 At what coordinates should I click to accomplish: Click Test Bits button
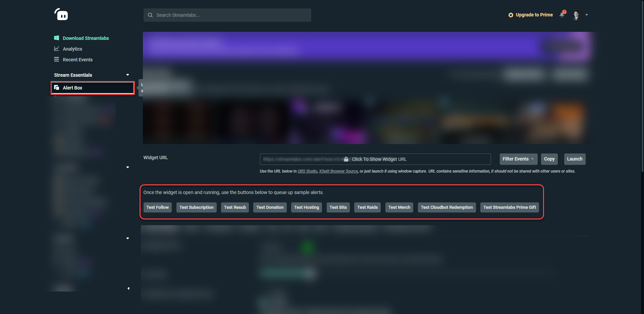pos(338,207)
